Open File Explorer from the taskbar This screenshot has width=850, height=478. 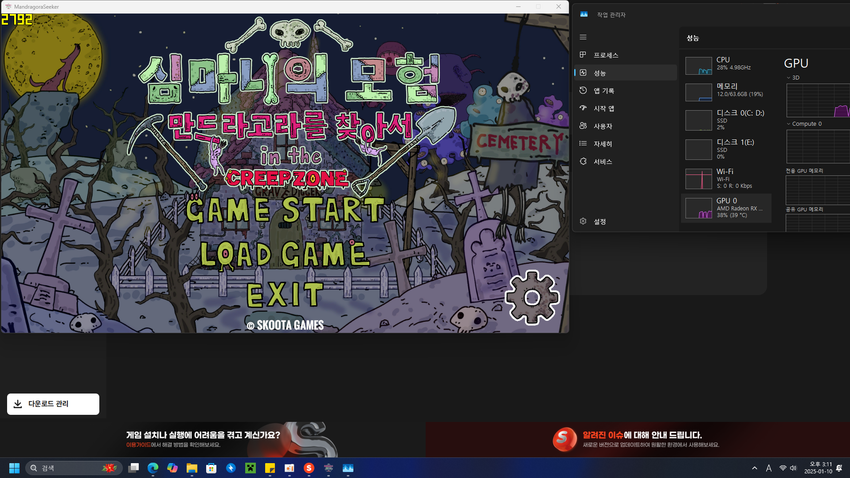pos(192,468)
